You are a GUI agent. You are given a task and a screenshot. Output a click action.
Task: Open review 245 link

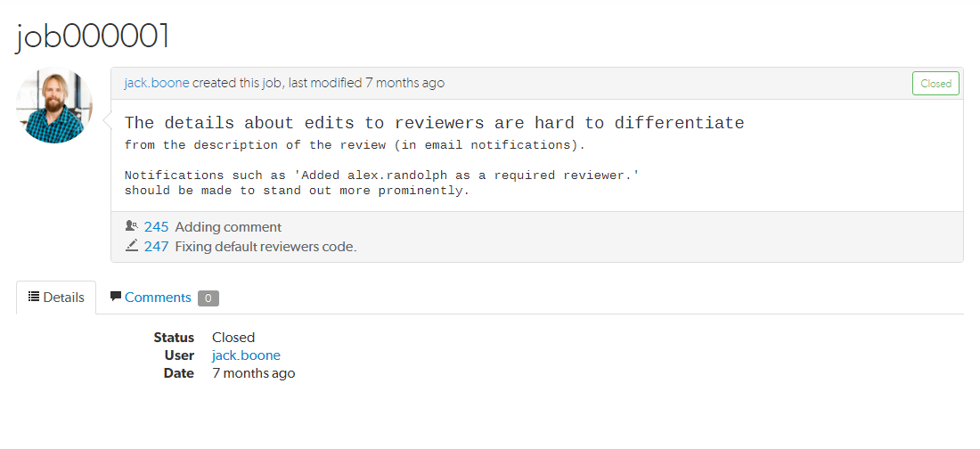pyautogui.click(x=156, y=227)
